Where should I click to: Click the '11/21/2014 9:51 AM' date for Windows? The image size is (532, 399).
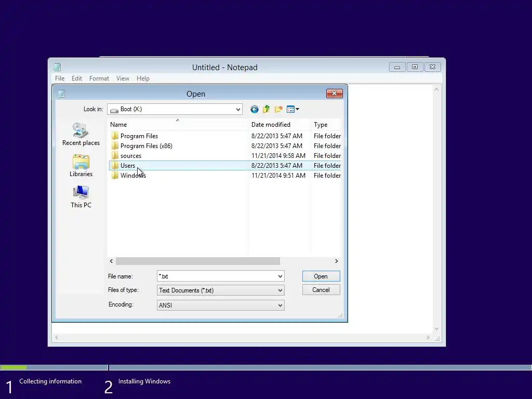click(x=278, y=176)
